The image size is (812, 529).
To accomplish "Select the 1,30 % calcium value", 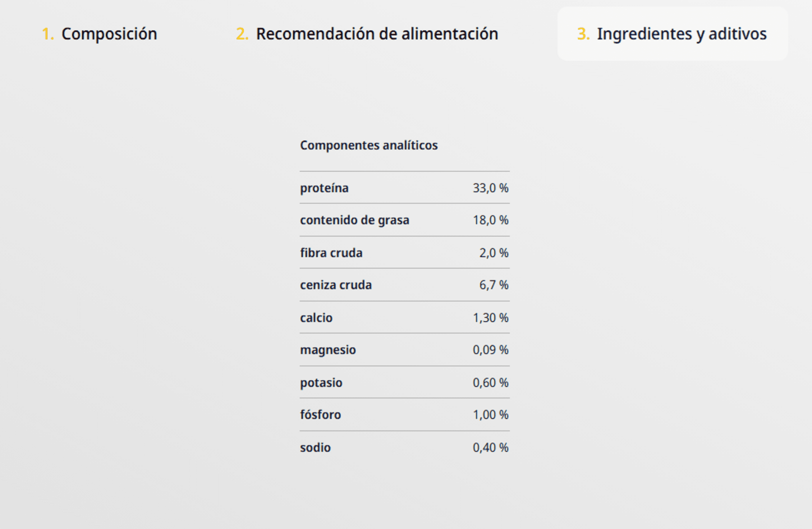I will (x=491, y=318).
